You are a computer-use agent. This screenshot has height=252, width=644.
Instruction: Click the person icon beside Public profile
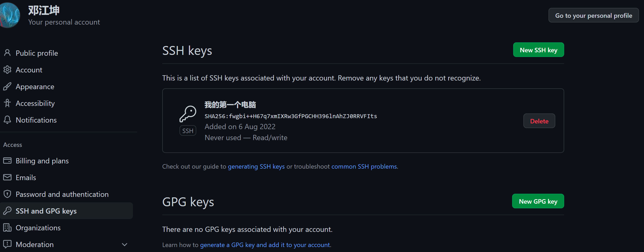(7, 53)
